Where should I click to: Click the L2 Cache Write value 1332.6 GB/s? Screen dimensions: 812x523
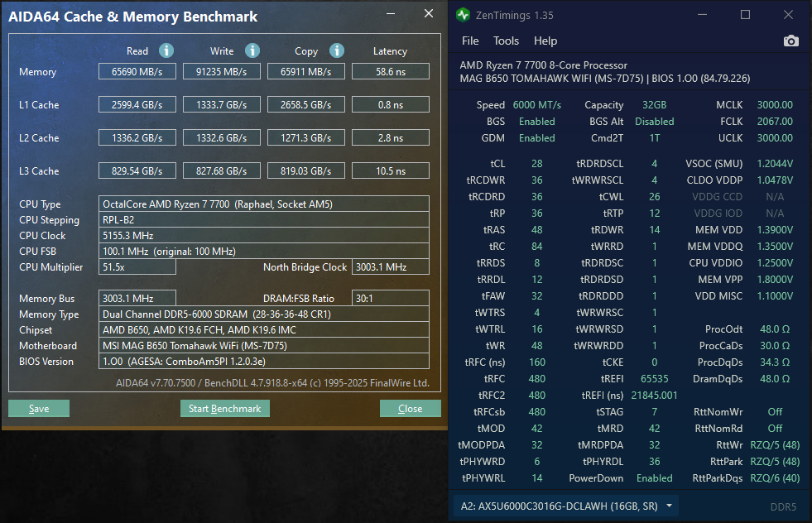click(x=222, y=137)
